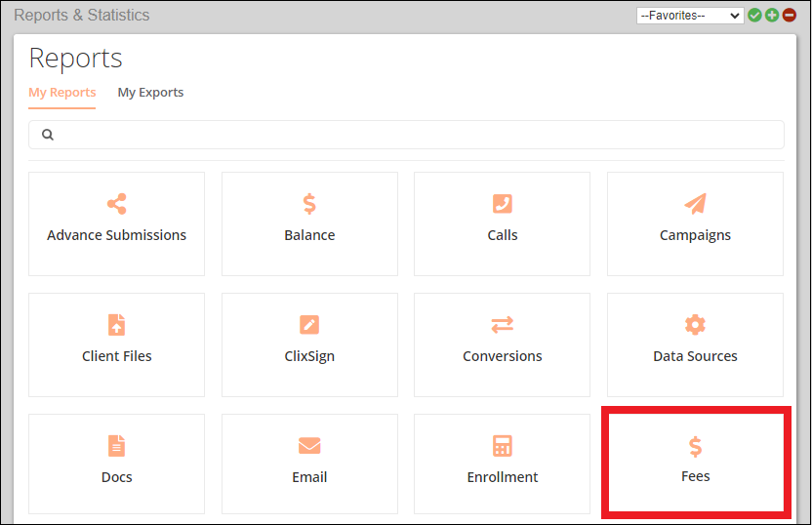The width and height of the screenshot is (812, 525).
Task: Click the green plus add favorite icon
Action: point(772,15)
